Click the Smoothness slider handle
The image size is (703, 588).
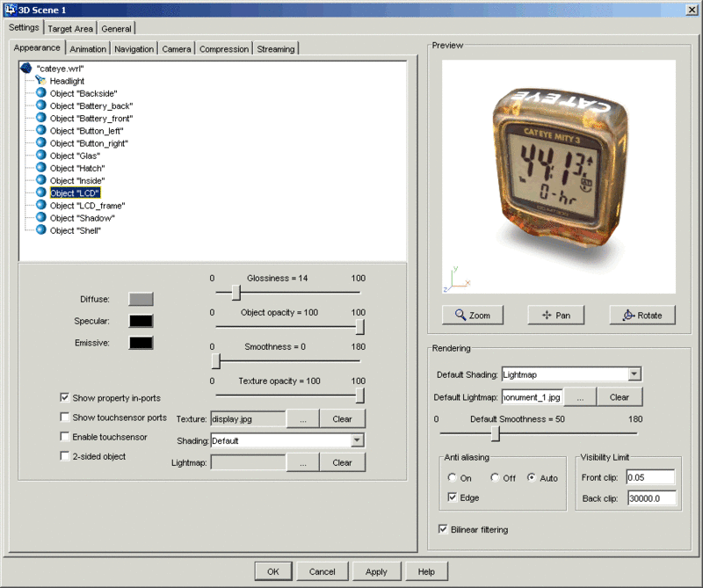tap(216, 361)
